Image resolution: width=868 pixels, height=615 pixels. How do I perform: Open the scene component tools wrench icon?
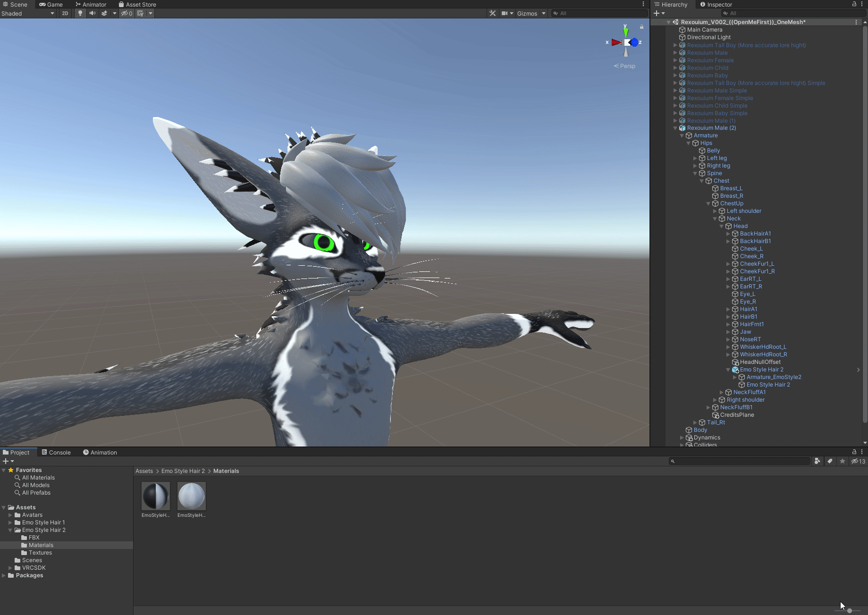[x=493, y=13]
